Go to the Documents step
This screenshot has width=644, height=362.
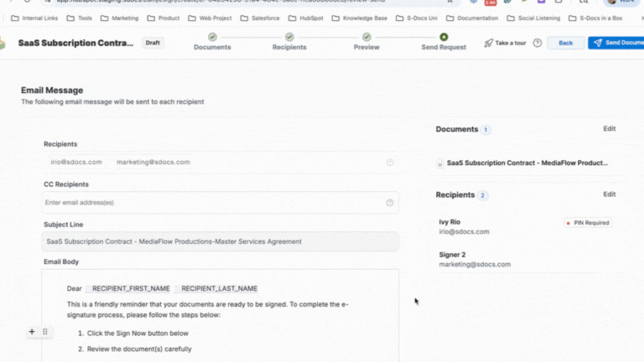[x=212, y=42]
